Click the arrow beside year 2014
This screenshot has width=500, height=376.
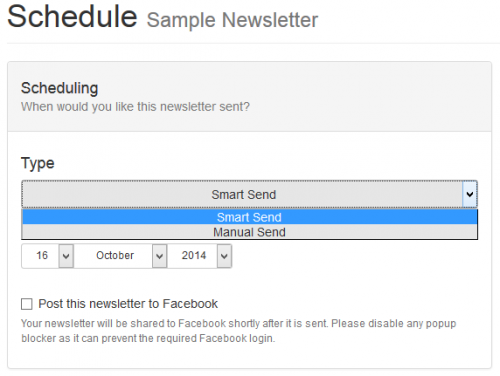coord(224,256)
